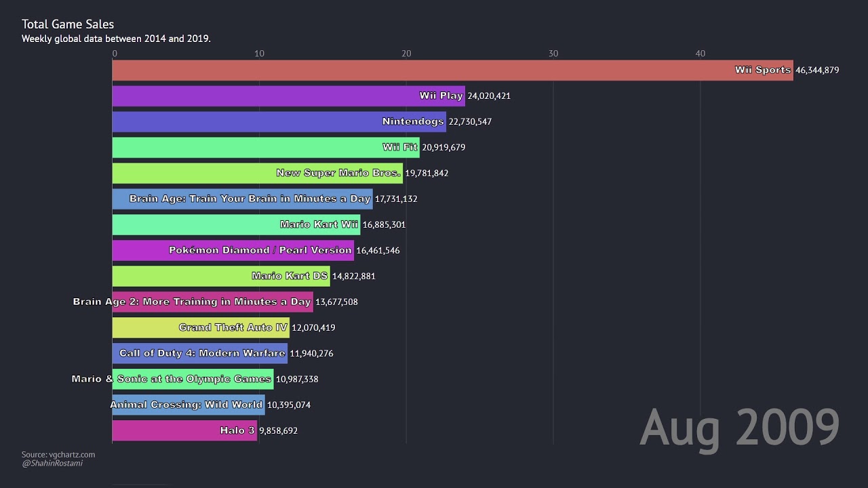Select New Super Mario Bros. label
This screenshot has width=868, height=488.
click(x=338, y=173)
